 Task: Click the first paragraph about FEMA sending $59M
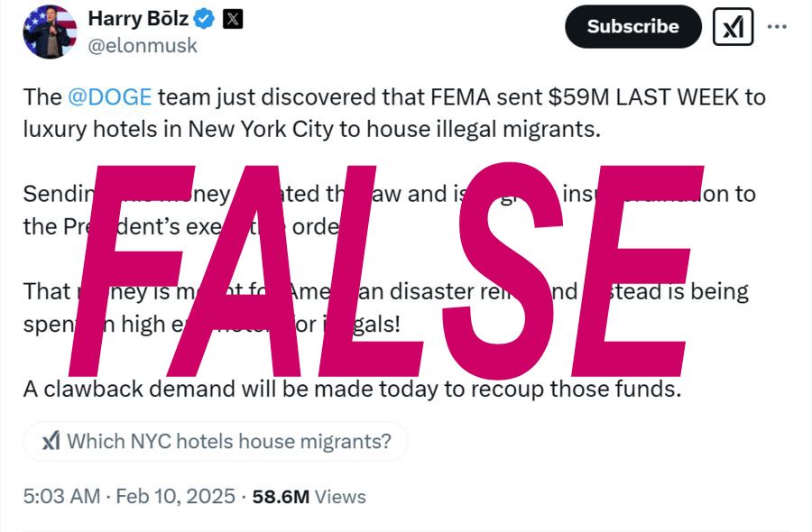tap(393, 96)
